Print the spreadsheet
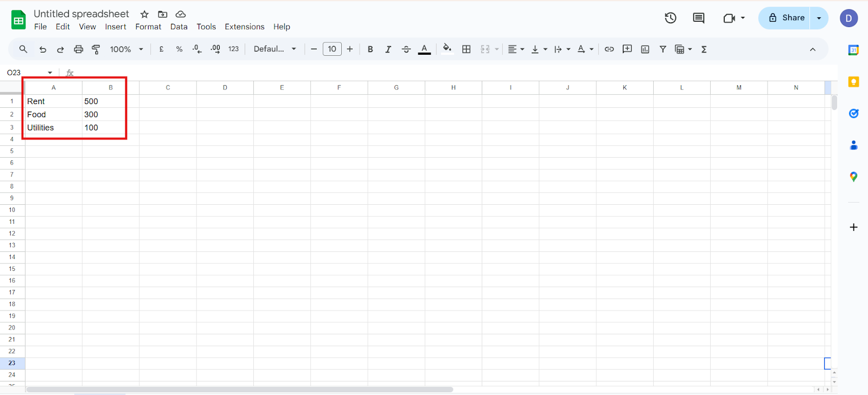868x395 pixels. (x=78, y=49)
